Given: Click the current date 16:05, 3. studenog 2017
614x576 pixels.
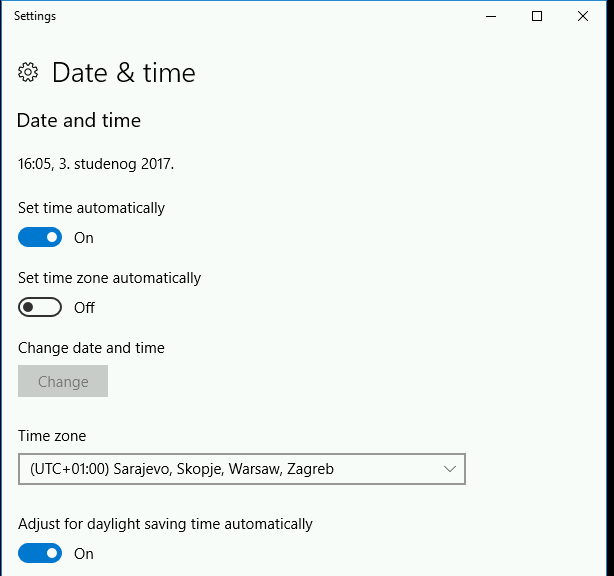Looking at the screenshot, I should [x=96, y=163].
